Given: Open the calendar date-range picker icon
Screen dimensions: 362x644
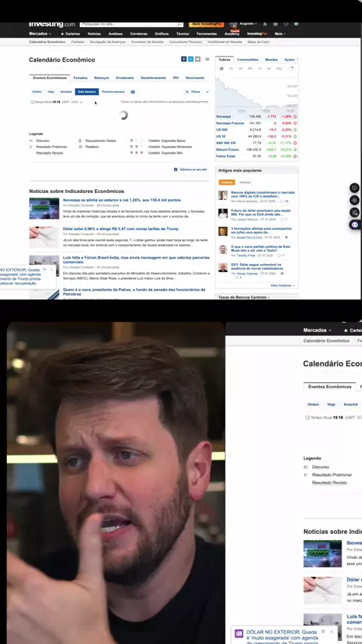Looking at the screenshot, I should 133,92.
